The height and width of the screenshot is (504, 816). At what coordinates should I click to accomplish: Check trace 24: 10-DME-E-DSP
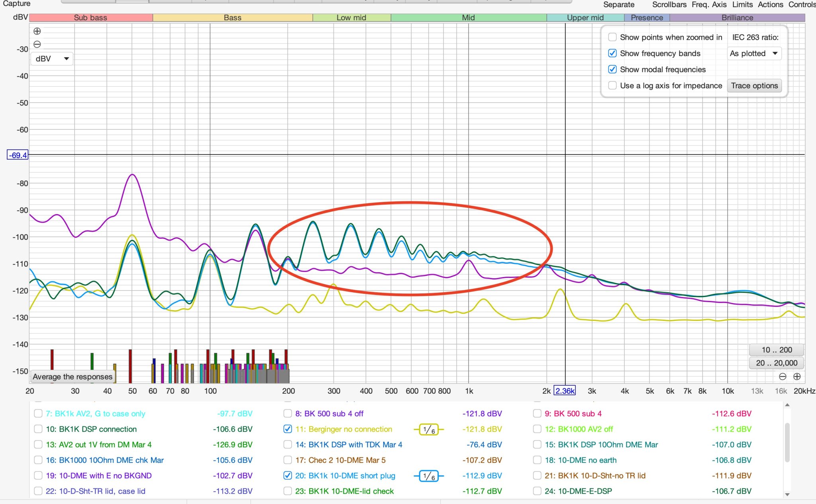[x=537, y=491]
